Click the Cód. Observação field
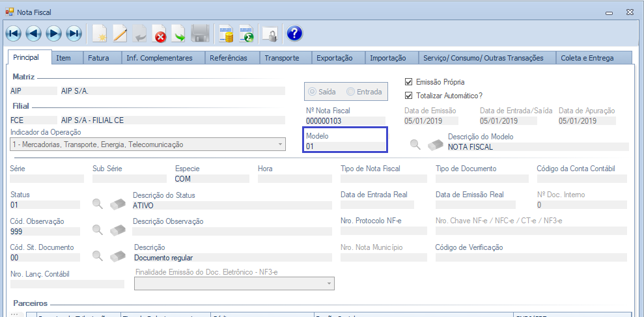Screen dimensions: 644x317 [44, 231]
